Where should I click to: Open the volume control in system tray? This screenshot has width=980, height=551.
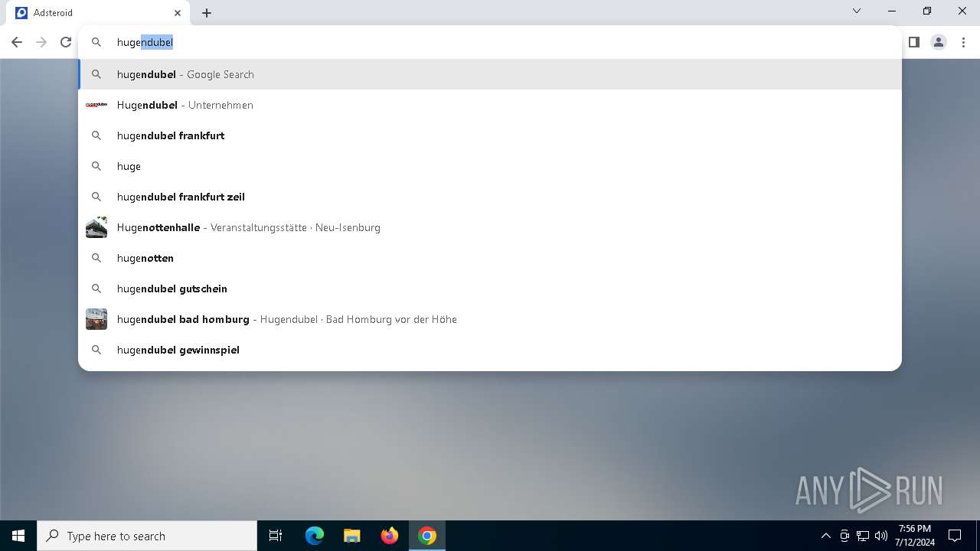point(881,536)
